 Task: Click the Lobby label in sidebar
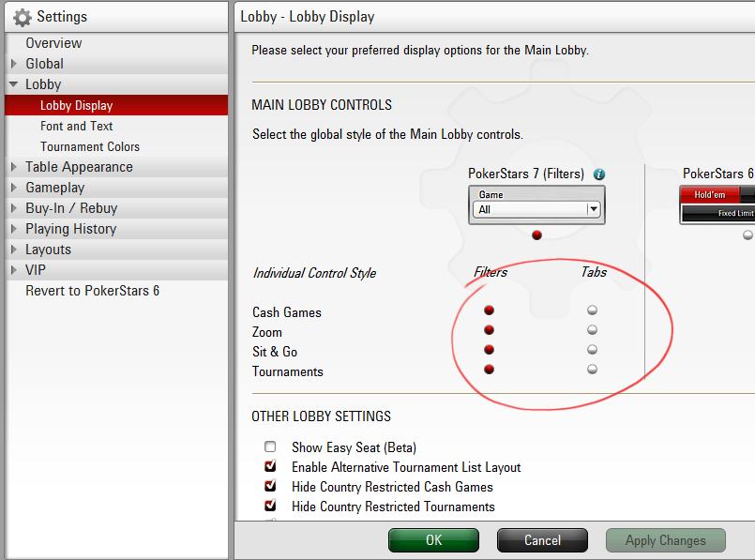coord(43,84)
